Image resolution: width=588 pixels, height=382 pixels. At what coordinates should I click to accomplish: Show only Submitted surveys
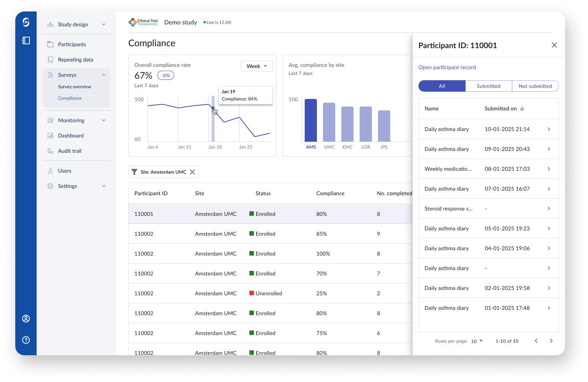coord(488,86)
